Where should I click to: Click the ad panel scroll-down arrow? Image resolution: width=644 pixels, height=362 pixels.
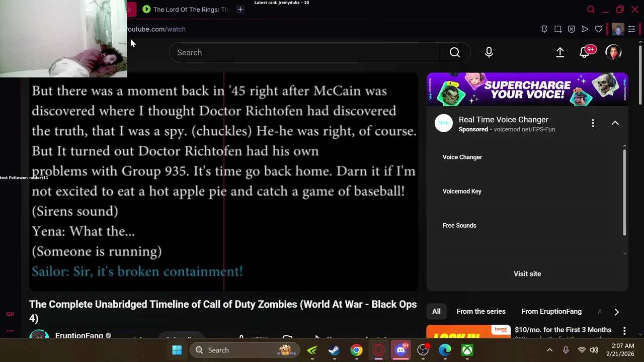click(624, 253)
